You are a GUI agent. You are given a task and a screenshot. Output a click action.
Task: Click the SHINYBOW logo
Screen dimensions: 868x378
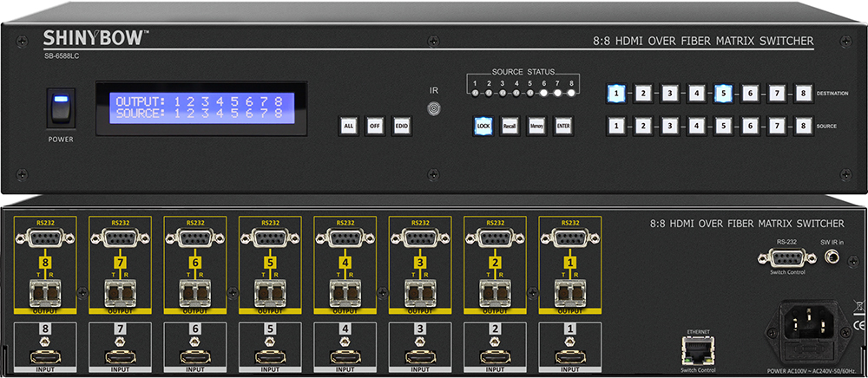pyautogui.click(x=95, y=38)
